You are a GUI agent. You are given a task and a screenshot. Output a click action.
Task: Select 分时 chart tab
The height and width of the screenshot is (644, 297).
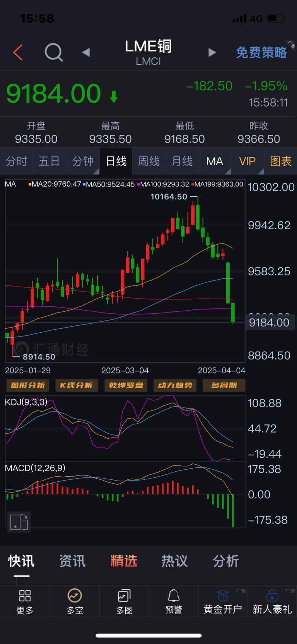(17, 161)
